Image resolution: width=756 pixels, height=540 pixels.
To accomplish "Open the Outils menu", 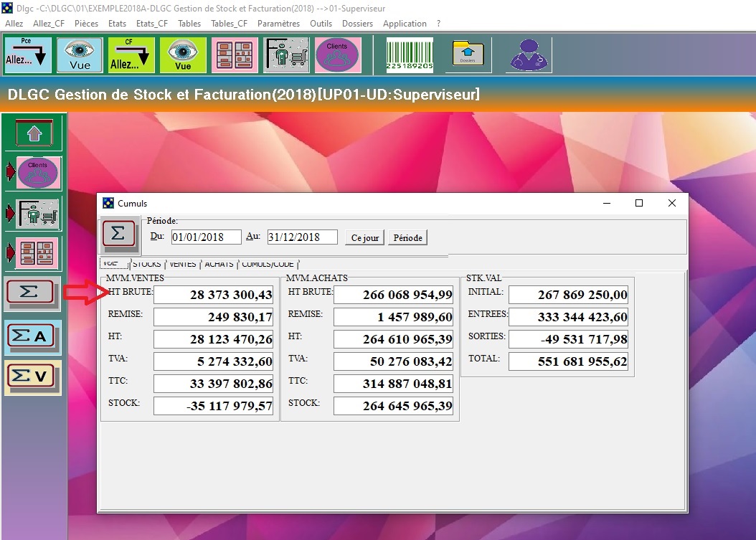I will pos(321,24).
